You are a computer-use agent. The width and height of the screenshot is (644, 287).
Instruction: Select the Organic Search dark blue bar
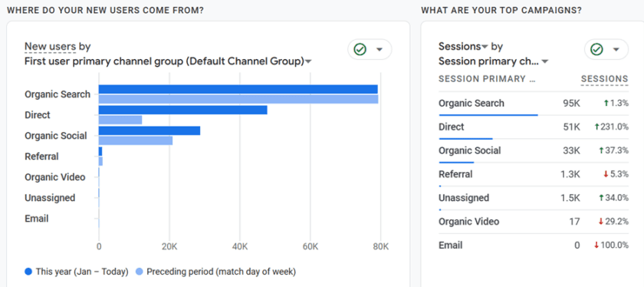238,89
